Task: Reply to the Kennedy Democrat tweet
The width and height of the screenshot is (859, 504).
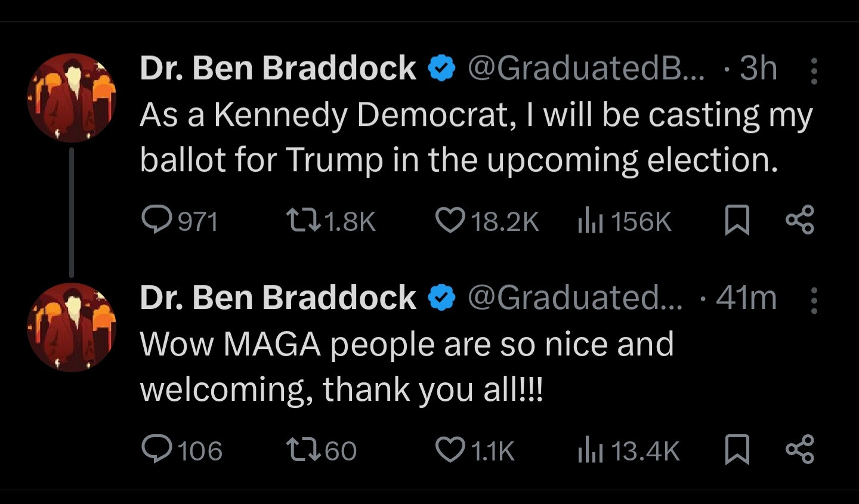Action: pyautogui.click(x=156, y=220)
